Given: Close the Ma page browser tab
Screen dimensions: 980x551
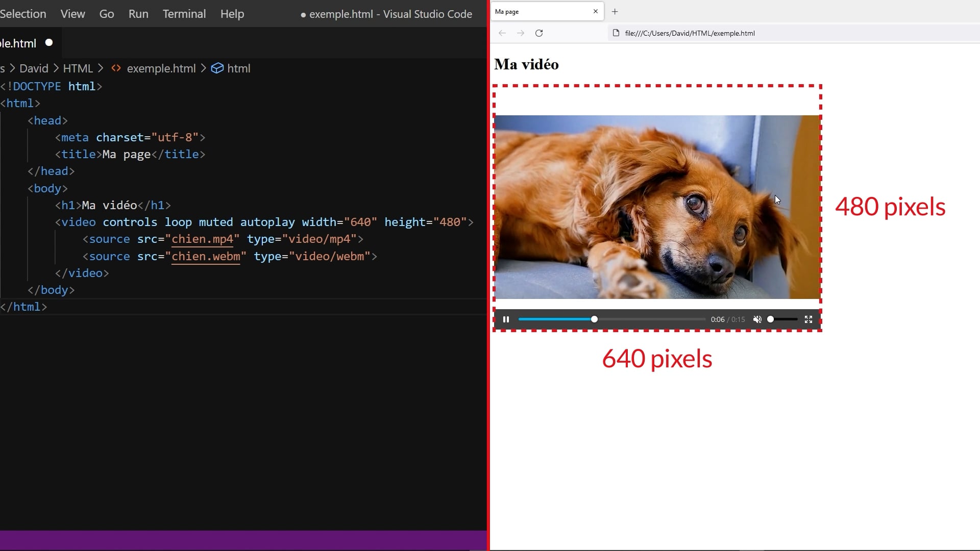Looking at the screenshot, I should [x=595, y=11].
